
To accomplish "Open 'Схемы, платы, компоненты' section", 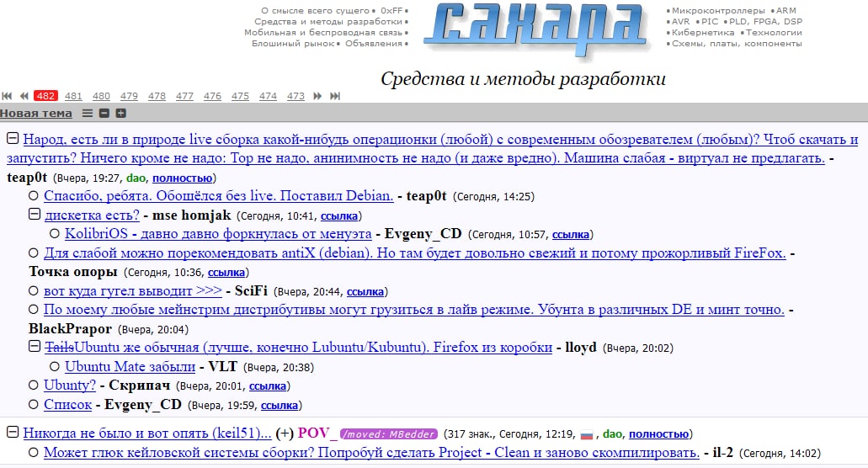I will (737, 43).
